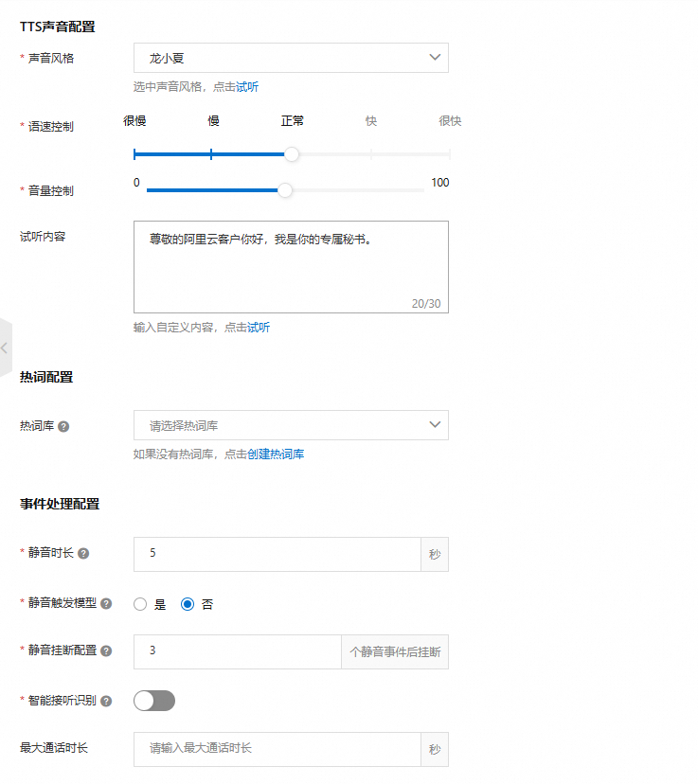Open the 声音风格 dropdown showing 龙小夏

pos(291,58)
